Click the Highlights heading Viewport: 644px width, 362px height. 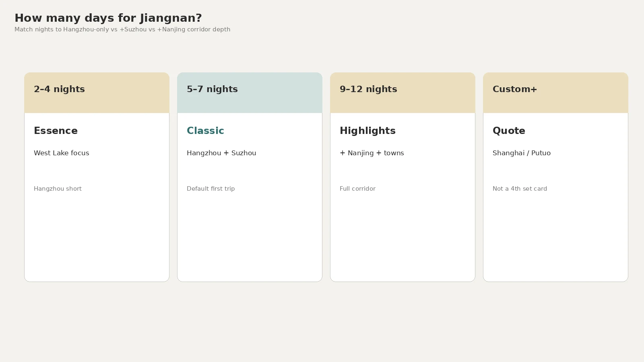(367, 131)
